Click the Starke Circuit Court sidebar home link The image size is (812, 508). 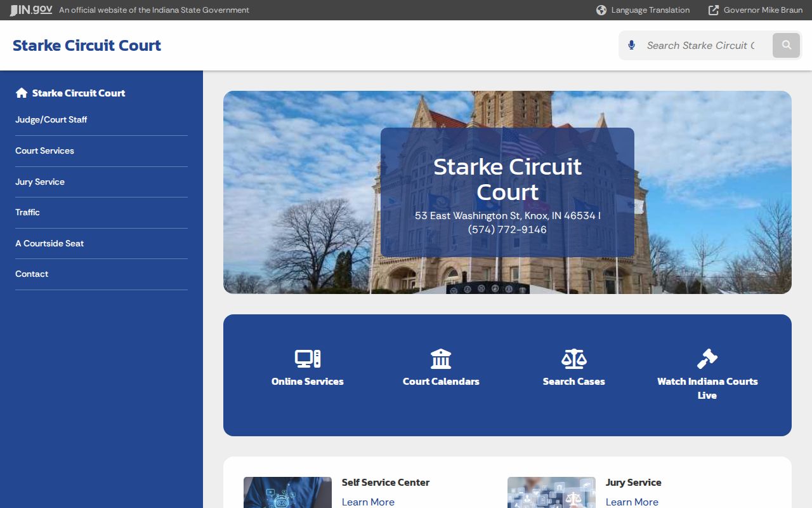(x=79, y=93)
